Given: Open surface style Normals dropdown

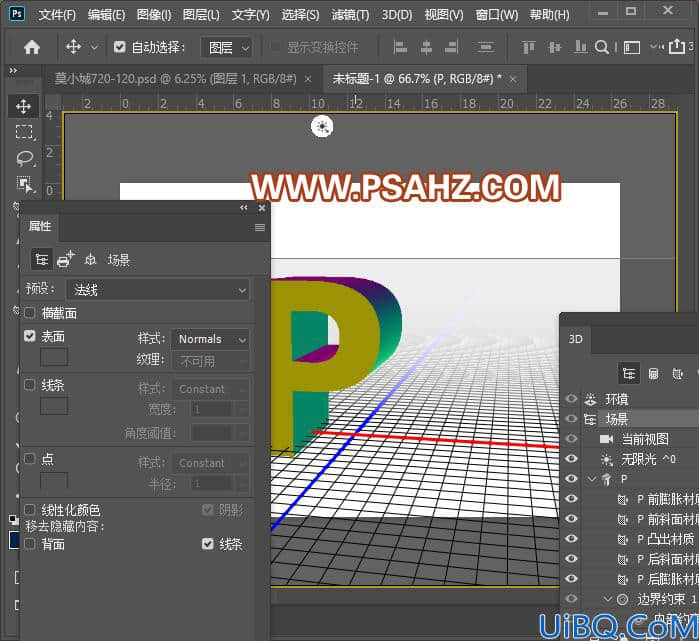Looking at the screenshot, I should tap(210, 339).
